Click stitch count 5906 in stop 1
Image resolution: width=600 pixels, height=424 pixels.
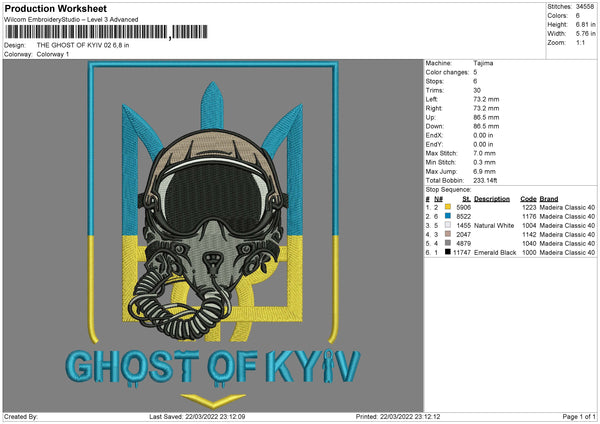point(463,207)
